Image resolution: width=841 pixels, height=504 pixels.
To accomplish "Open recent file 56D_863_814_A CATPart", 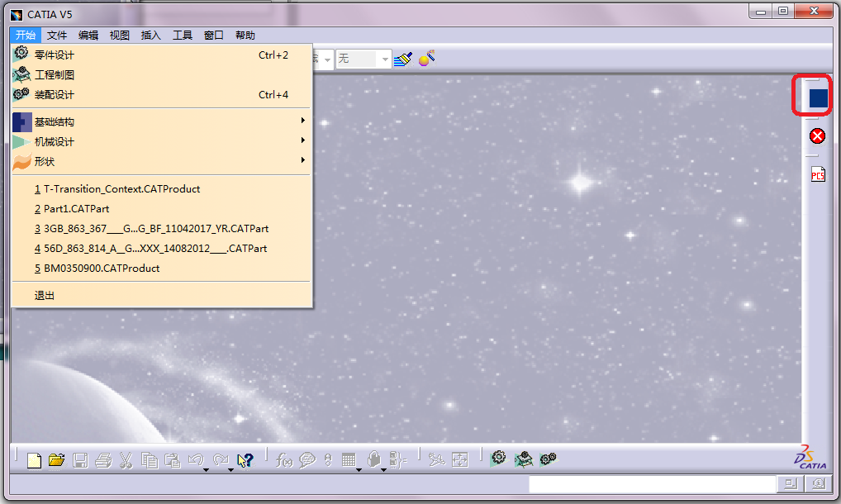I will (x=161, y=248).
